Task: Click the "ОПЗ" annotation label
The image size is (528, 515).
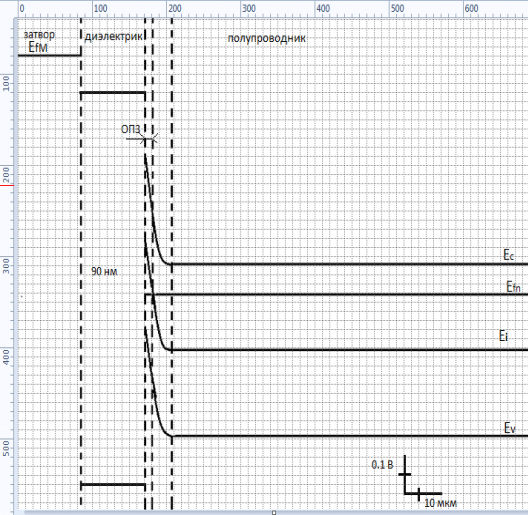Action: pos(130,129)
